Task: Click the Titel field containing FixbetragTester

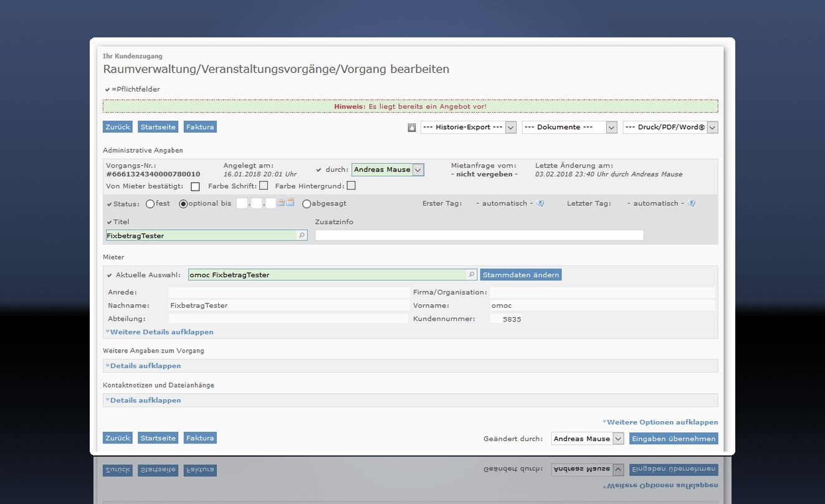Action: pos(206,235)
